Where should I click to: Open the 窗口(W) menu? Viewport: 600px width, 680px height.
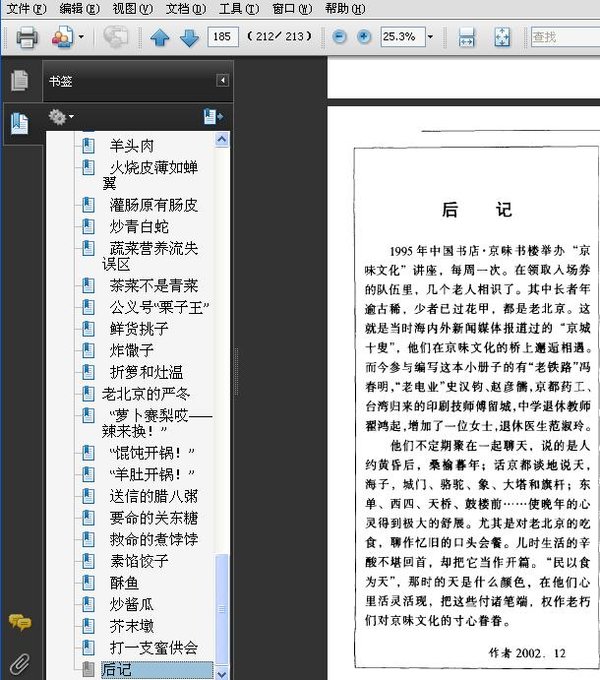(x=292, y=8)
